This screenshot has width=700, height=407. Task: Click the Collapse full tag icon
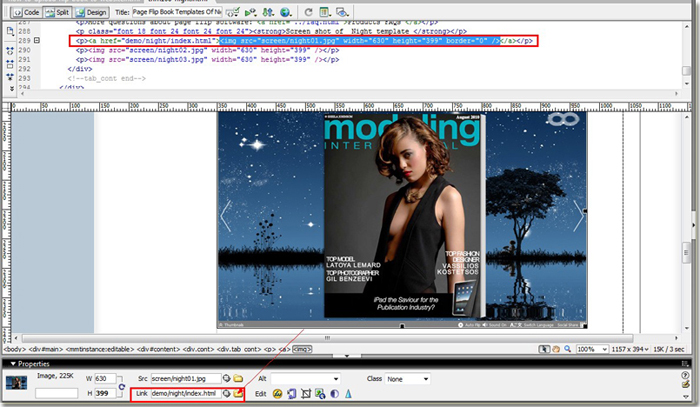coord(10,51)
